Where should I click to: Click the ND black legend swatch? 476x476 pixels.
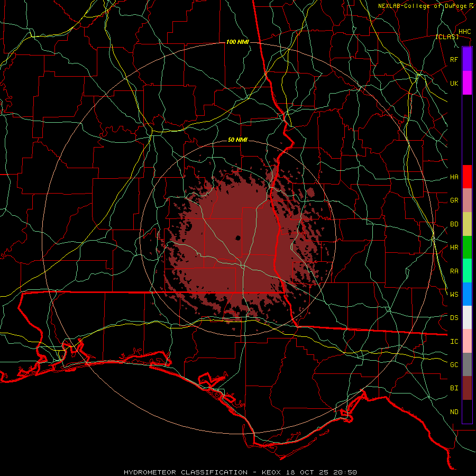click(x=467, y=411)
